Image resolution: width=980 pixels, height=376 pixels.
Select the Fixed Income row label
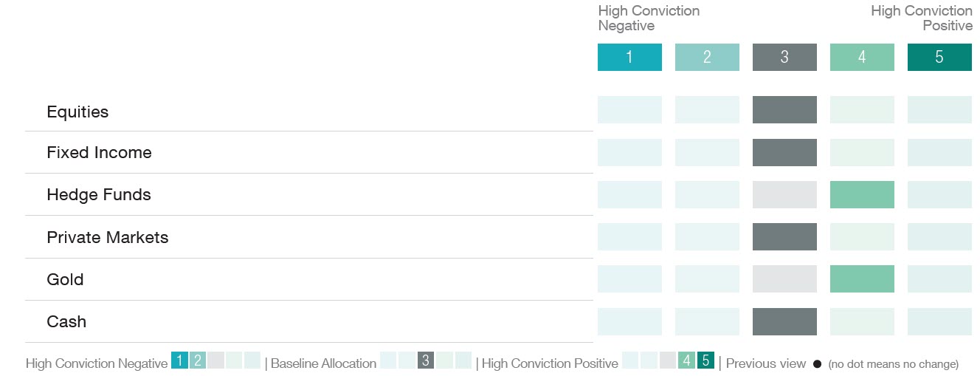[x=99, y=153]
